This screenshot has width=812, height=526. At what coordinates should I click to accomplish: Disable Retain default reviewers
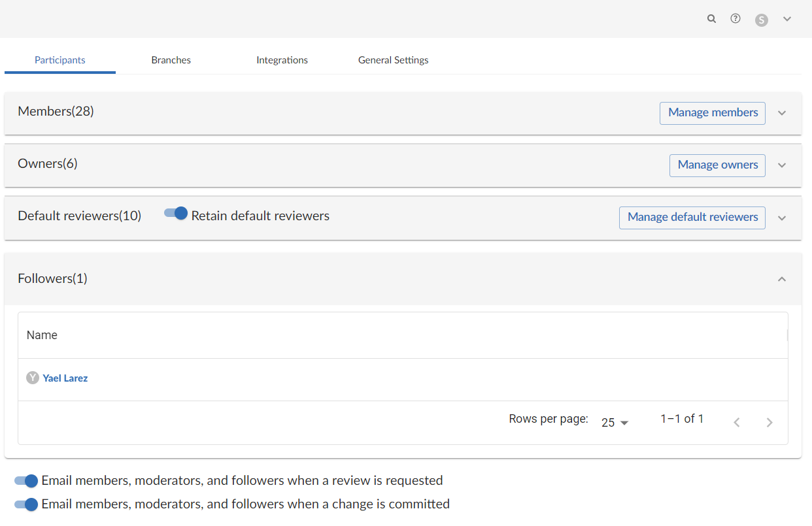pyautogui.click(x=175, y=213)
